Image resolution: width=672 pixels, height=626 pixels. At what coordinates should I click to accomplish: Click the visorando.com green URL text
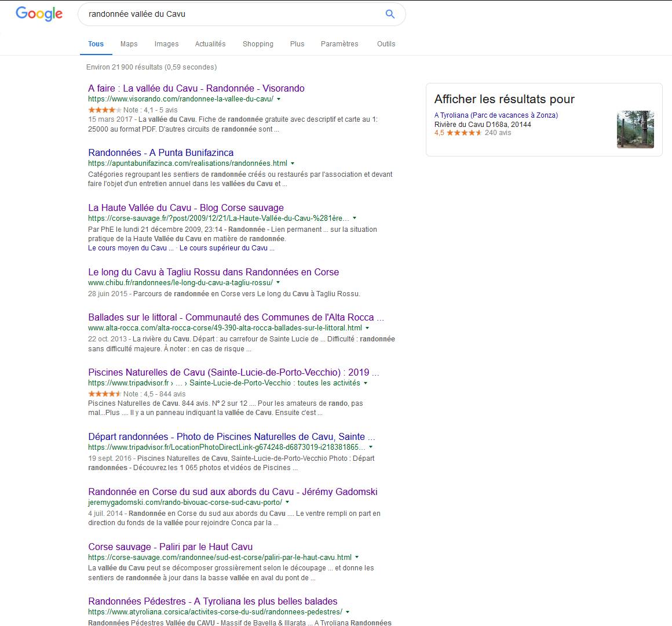180,99
